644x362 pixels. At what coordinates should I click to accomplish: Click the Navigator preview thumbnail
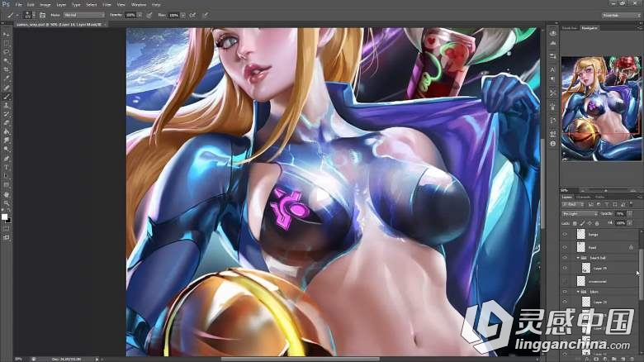601,108
